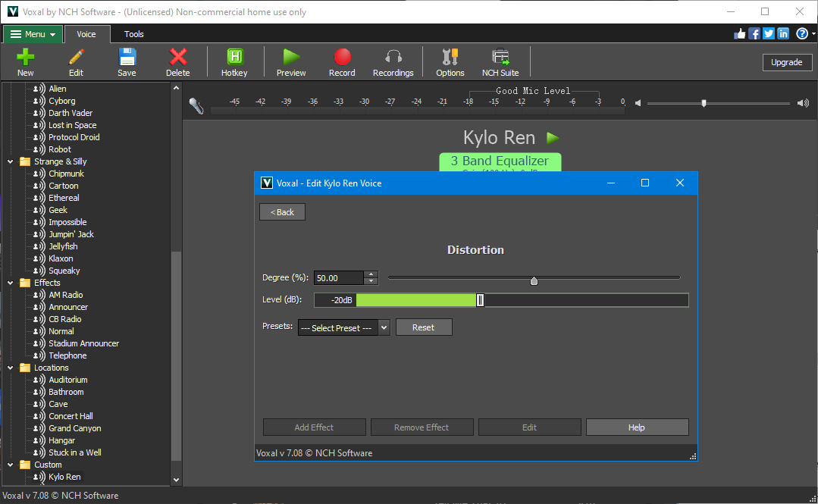Open the Select Preset dropdown

pyautogui.click(x=384, y=327)
